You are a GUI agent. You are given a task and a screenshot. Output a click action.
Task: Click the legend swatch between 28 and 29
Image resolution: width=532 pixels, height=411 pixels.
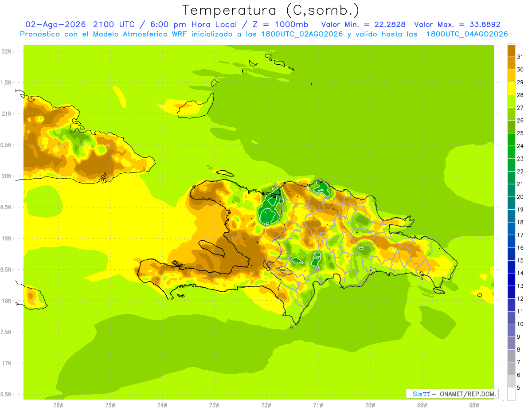pyautogui.click(x=511, y=89)
